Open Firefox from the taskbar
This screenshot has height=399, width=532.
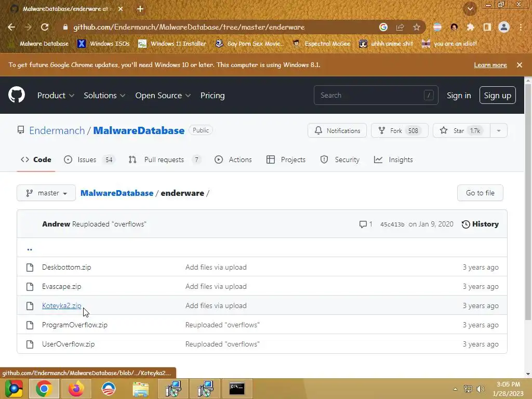(76, 389)
